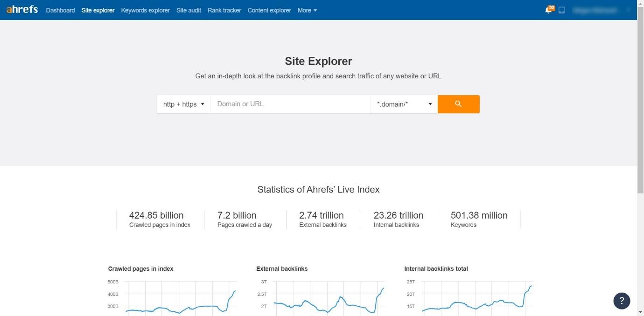Click the scrollbar up arrow

point(640,3)
